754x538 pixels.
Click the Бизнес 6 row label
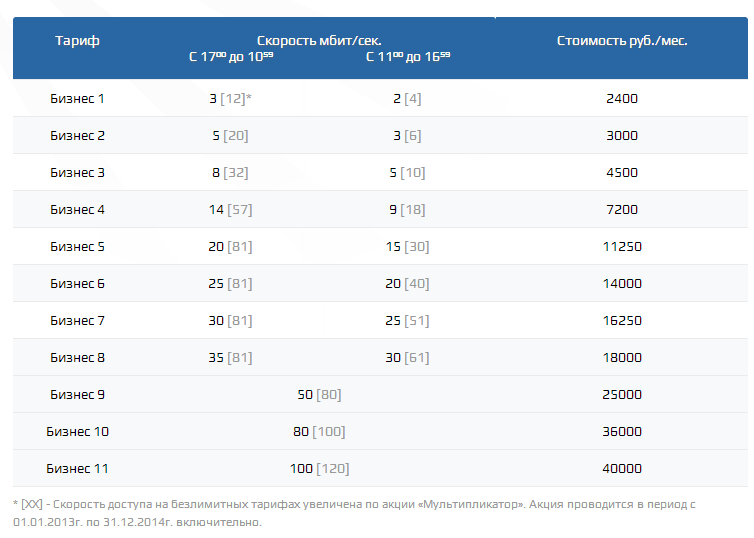(77, 283)
